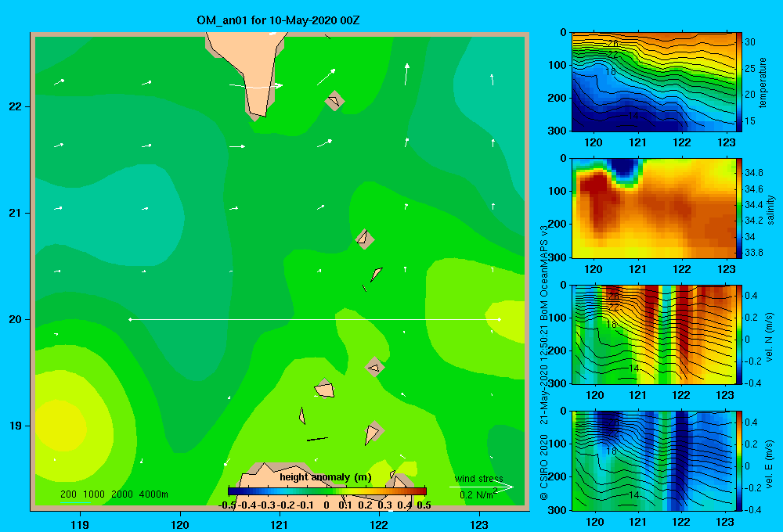The height and width of the screenshot is (532, 783).
Task: Click the 'BoM OceanMAPS v3' vertical text
Action: coord(544,273)
